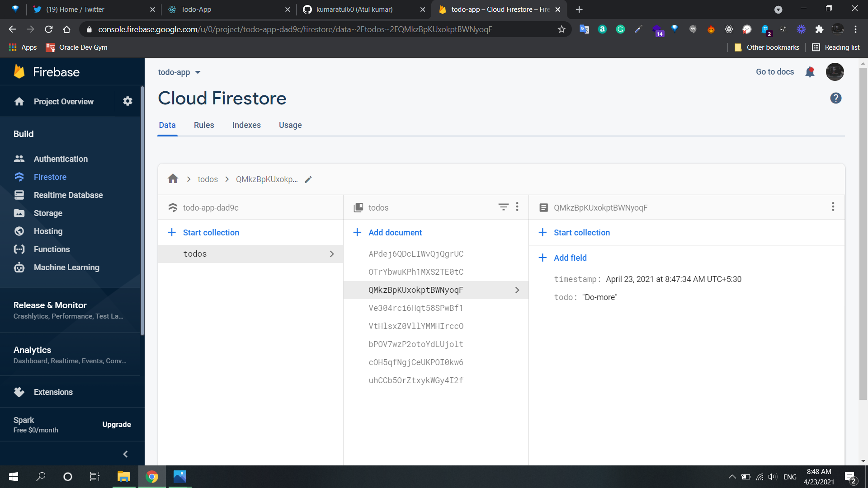This screenshot has width=868, height=488.
Task: Click Add field button
Action: tap(570, 258)
